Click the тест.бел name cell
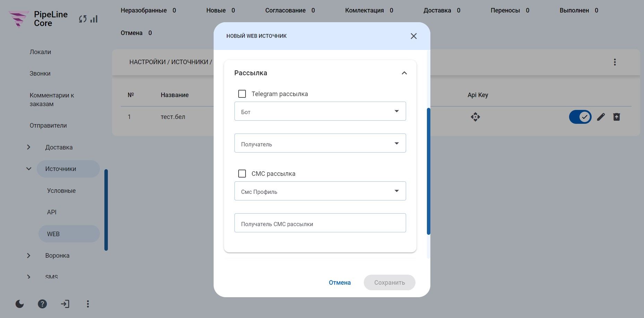The width and height of the screenshot is (644, 318). point(173,117)
